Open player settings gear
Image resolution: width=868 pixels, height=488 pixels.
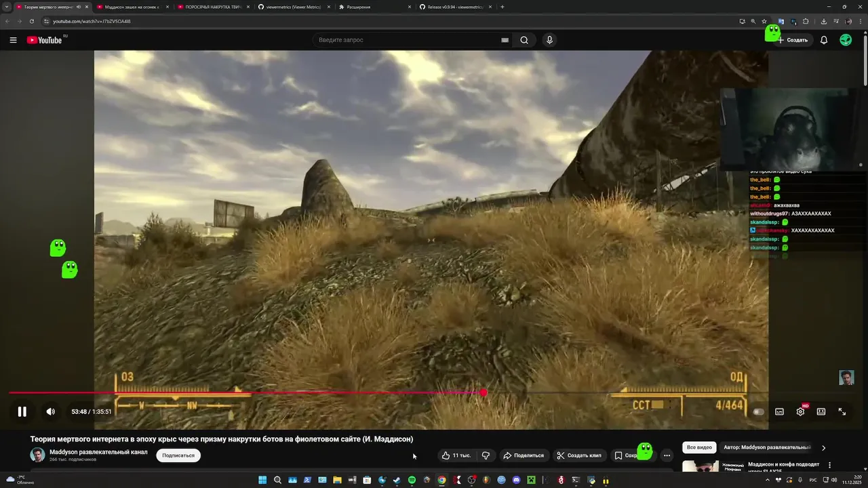pyautogui.click(x=800, y=411)
